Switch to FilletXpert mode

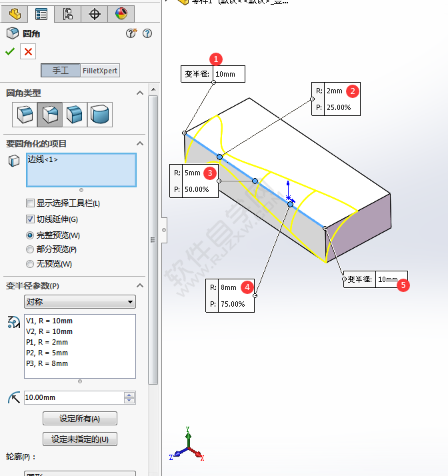point(100,71)
